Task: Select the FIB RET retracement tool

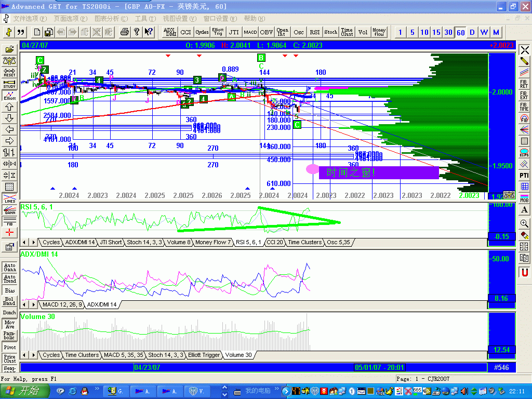Action: pyautogui.click(x=524, y=83)
